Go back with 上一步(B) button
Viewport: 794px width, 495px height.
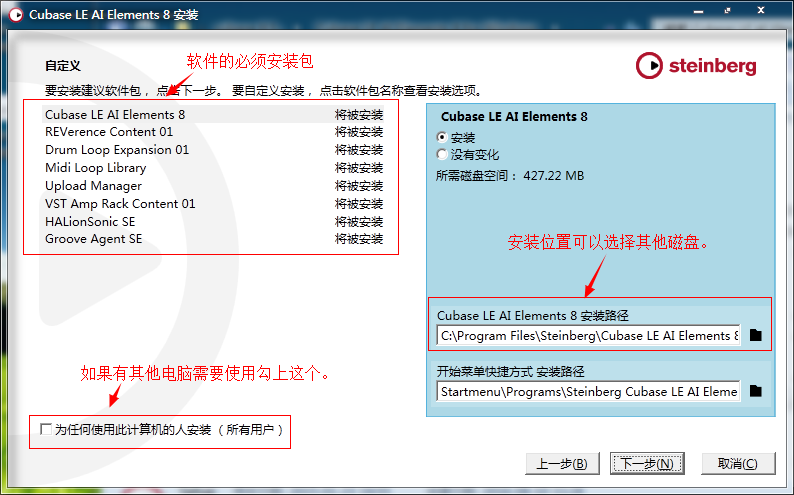pos(562,464)
